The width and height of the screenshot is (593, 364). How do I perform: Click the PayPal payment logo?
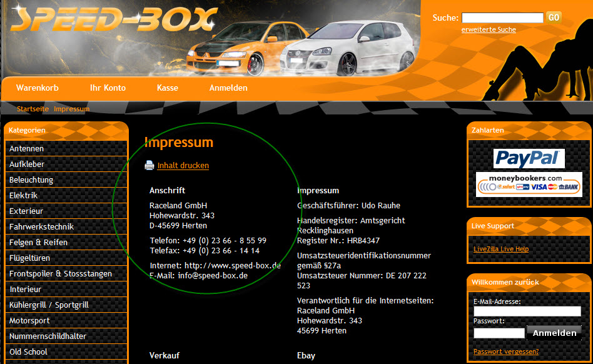tap(529, 158)
